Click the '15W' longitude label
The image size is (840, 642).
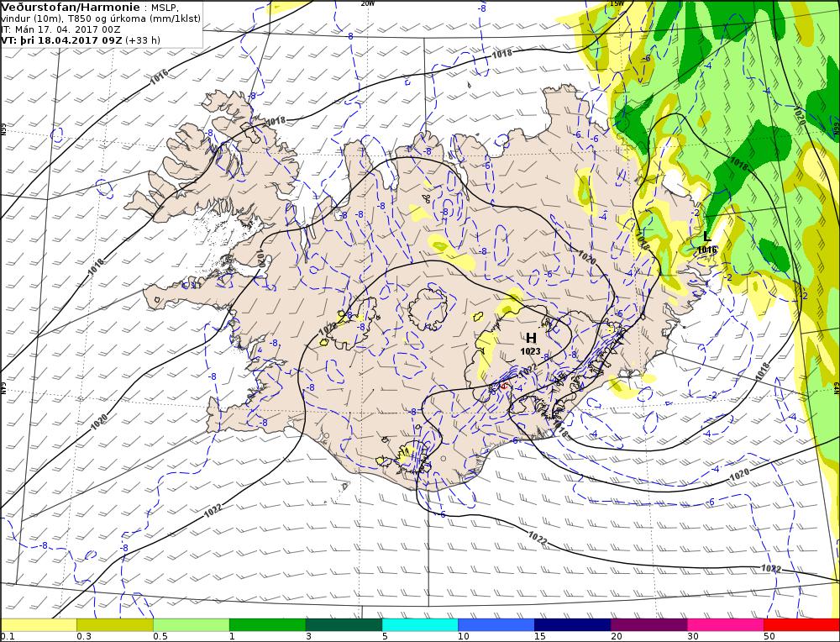(x=617, y=3)
